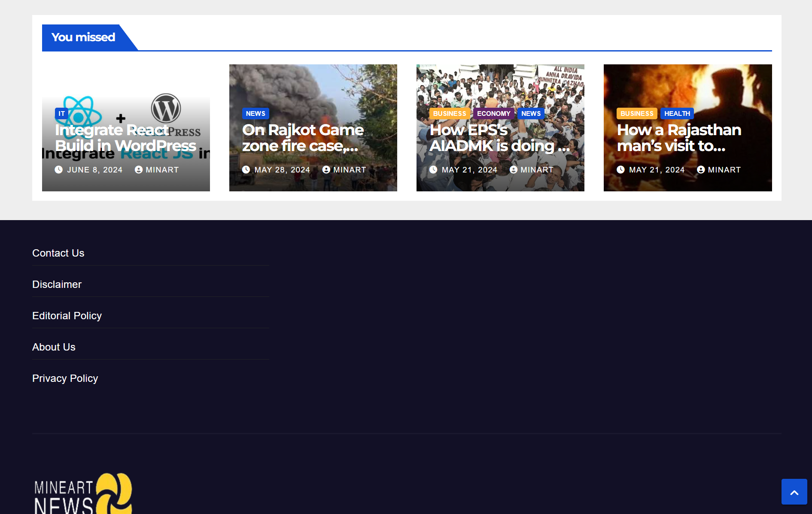Click the Mineart News footer logo
Viewport: 812px width, 514px height.
point(83,493)
